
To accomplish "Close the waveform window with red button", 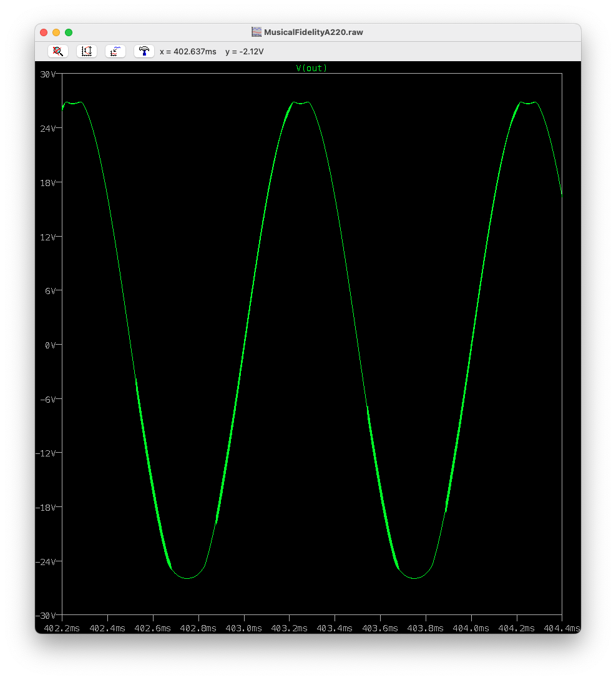I will [44, 32].
